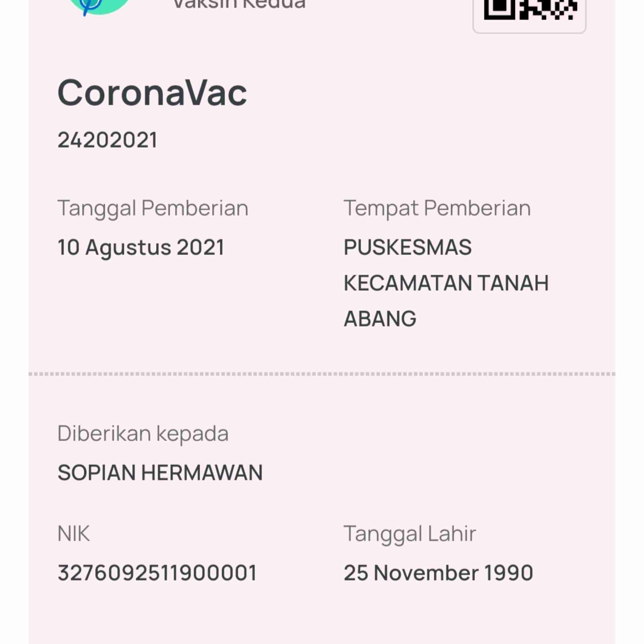Tap the batch number 24202021
The image size is (644, 644).
(107, 140)
